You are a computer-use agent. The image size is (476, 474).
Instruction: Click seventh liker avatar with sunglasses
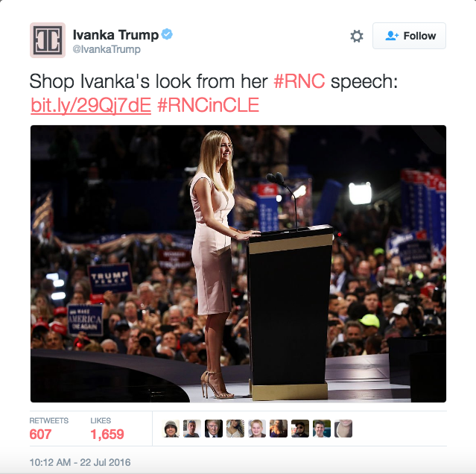pyautogui.click(x=300, y=429)
